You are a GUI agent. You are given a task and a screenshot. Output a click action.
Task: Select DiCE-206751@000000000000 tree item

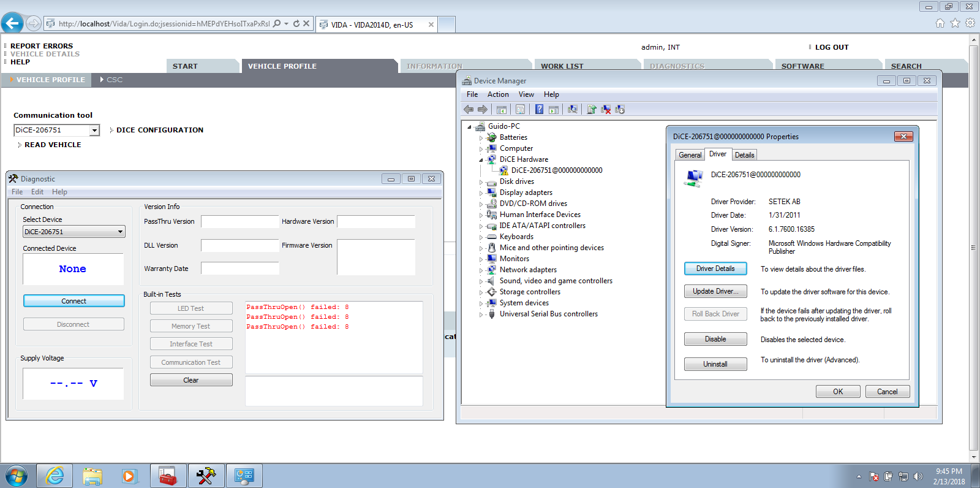tap(557, 170)
